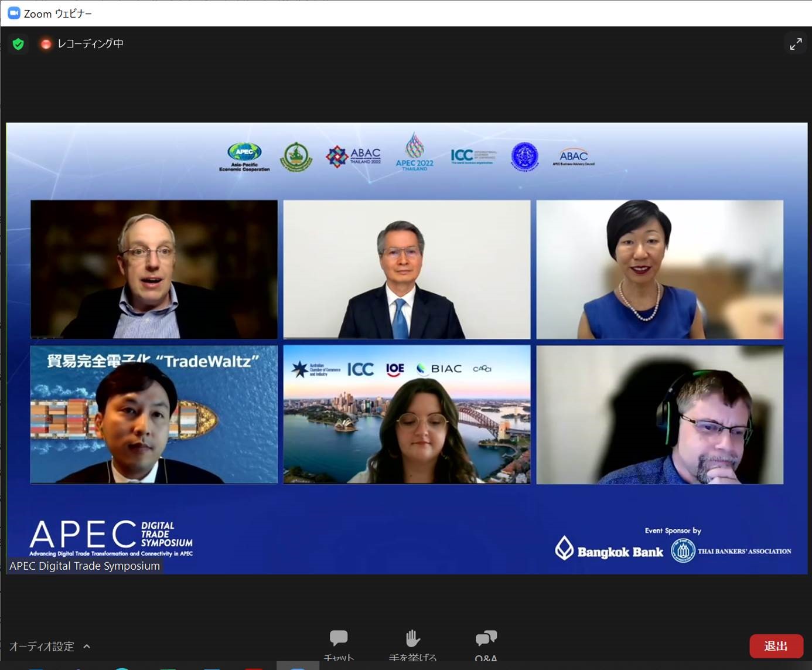Raise hand using the hand icon
The width and height of the screenshot is (812, 670).
click(x=412, y=646)
